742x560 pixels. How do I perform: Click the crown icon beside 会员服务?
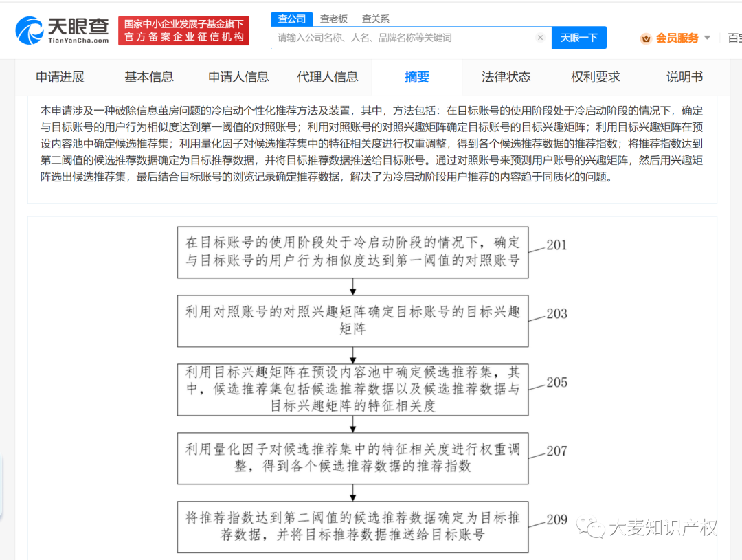[x=644, y=38]
